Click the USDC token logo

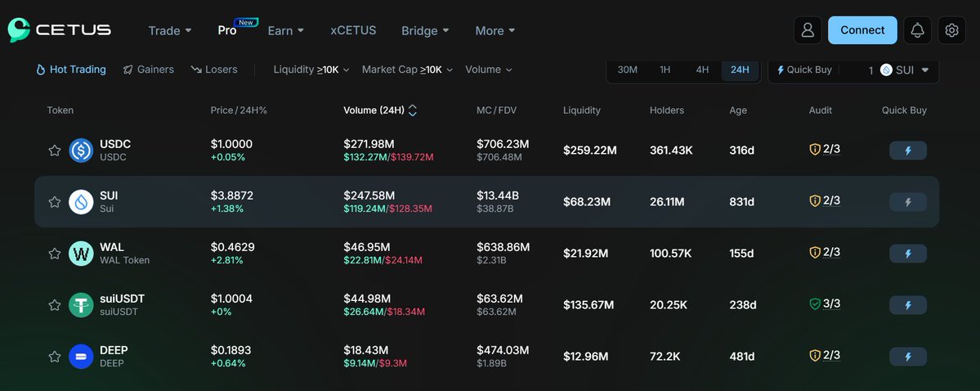point(81,151)
